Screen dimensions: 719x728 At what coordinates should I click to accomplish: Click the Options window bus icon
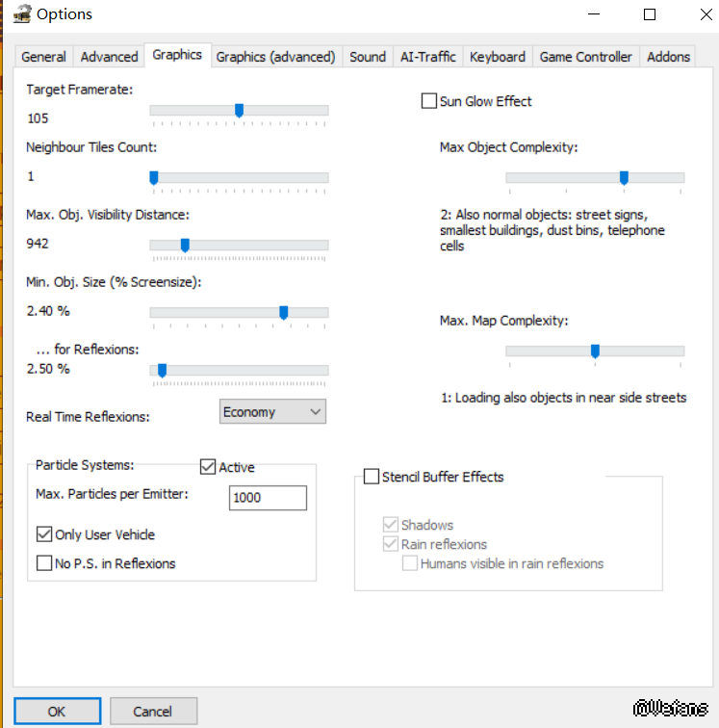[x=22, y=13]
